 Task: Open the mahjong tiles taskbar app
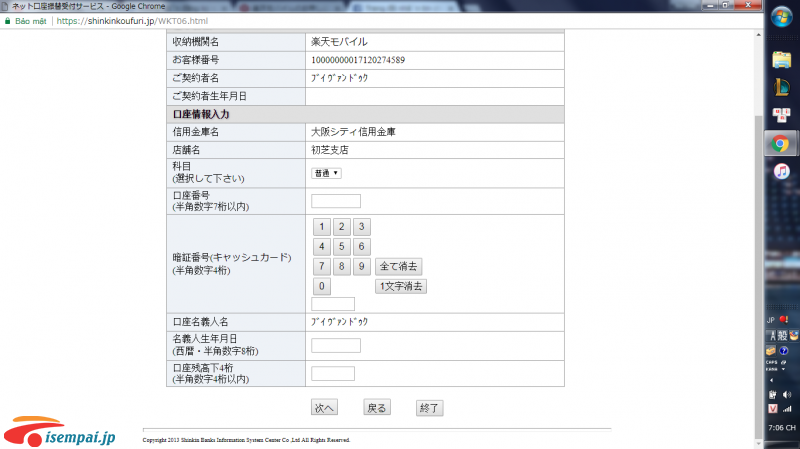(x=781, y=115)
